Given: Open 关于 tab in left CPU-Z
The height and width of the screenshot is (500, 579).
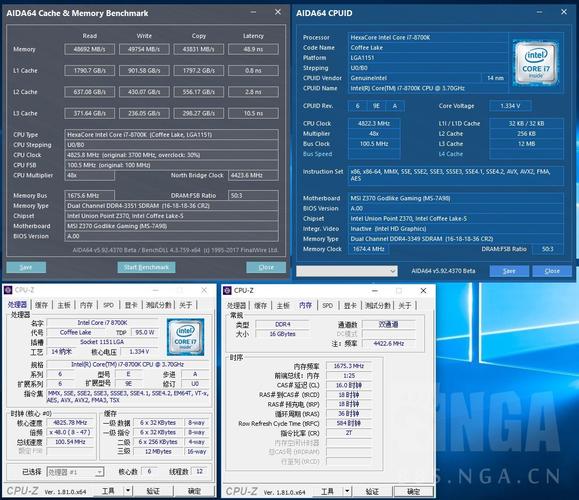Looking at the screenshot, I should pyautogui.click(x=185, y=305).
